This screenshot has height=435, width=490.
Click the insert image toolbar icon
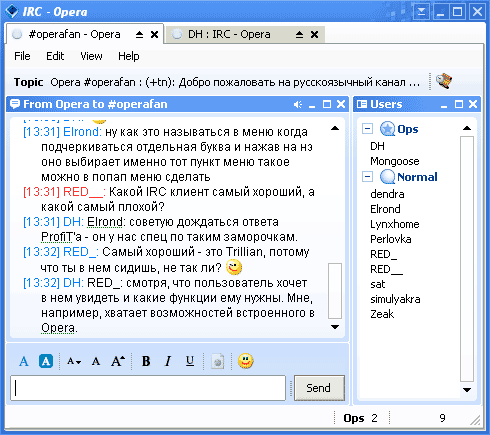click(x=218, y=362)
